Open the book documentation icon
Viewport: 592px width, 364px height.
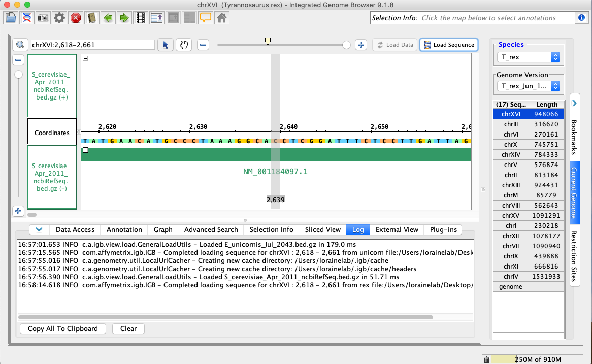pyautogui.click(x=92, y=18)
